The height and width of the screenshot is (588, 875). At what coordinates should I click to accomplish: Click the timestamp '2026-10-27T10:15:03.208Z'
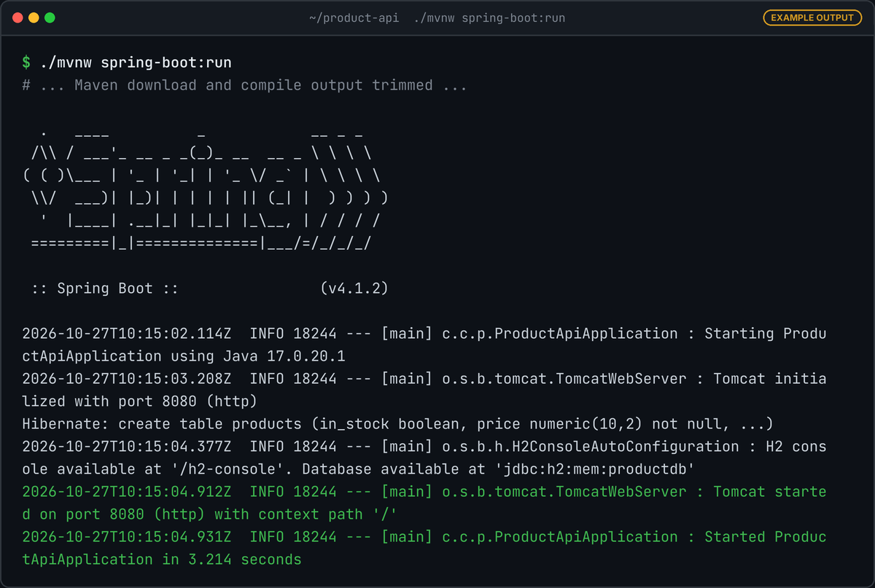tap(127, 379)
